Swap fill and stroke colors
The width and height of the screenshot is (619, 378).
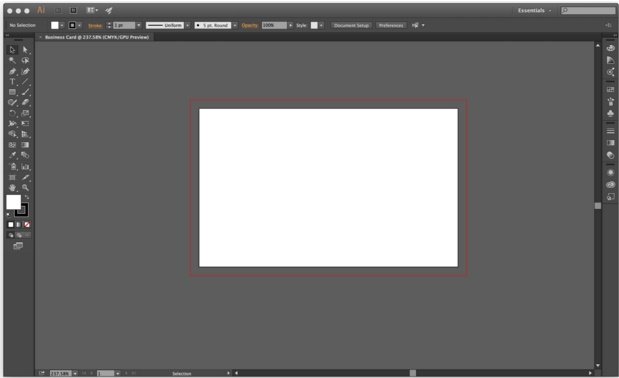[27, 197]
